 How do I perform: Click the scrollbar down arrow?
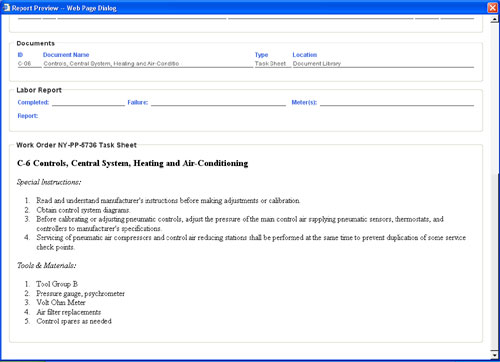coord(494,355)
